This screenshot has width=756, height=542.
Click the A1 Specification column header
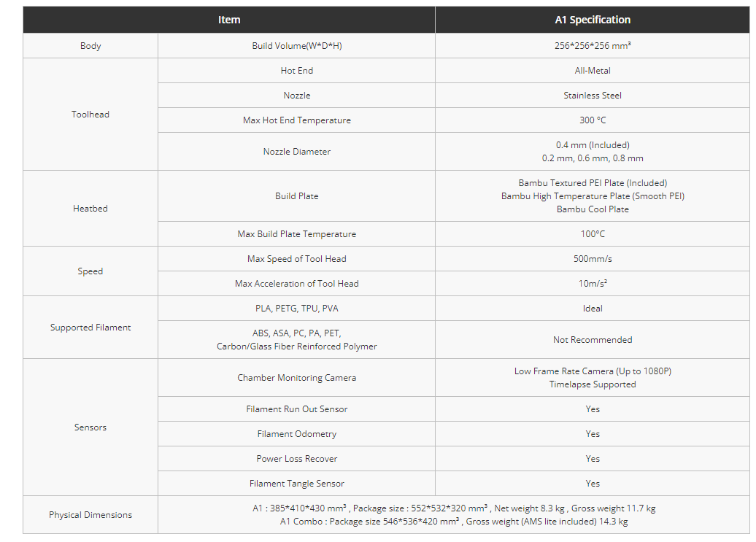592,20
